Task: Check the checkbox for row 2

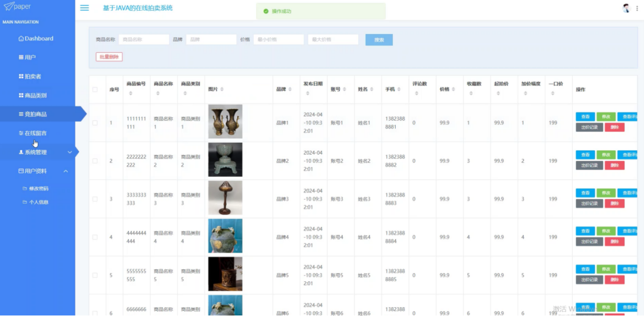Action: click(95, 161)
